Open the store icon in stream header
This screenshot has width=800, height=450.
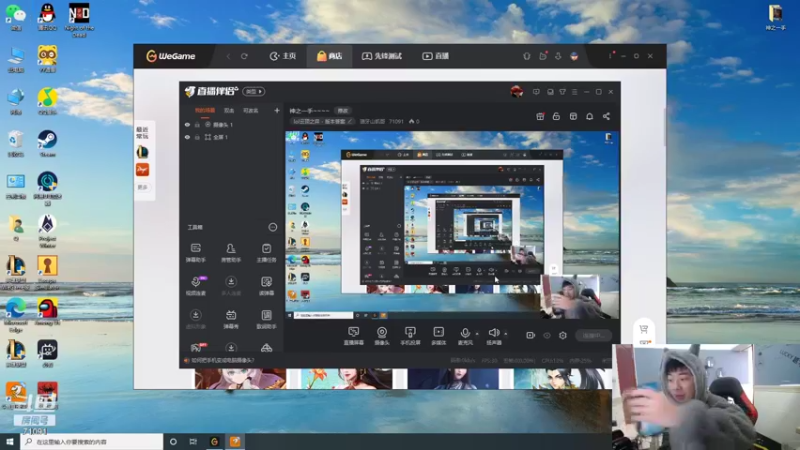coord(573,116)
